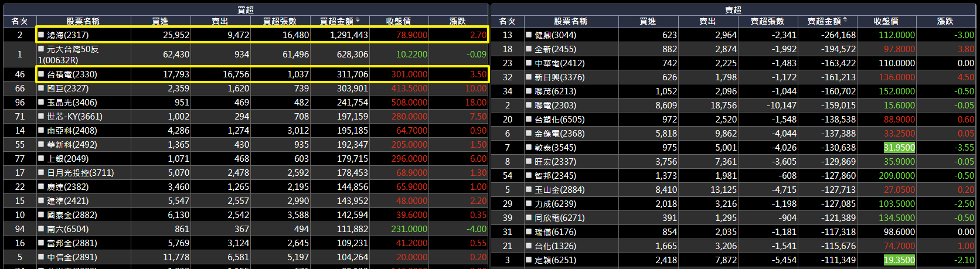Toggle the checkbox for 中信金(2891)
This screenshot has width=980, height=269.
pos(42,257)
